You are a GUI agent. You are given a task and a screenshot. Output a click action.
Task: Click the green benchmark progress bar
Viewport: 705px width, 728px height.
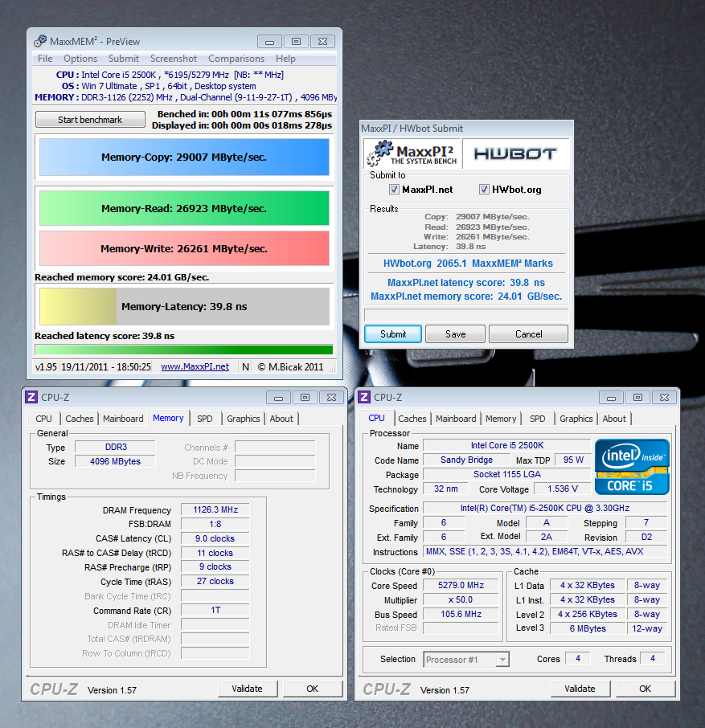184,350
